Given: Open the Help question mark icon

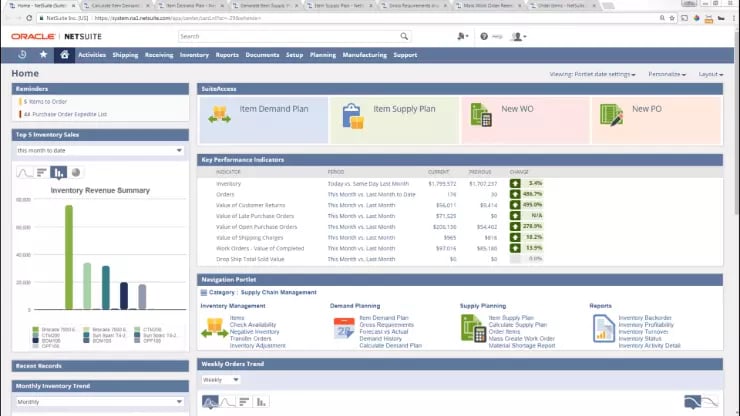Looking at the screenshot, I should (x=484, y=36).
